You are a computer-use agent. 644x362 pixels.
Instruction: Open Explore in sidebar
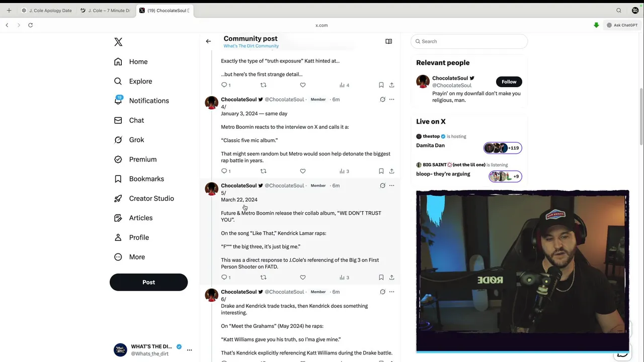tap(133, 81)
